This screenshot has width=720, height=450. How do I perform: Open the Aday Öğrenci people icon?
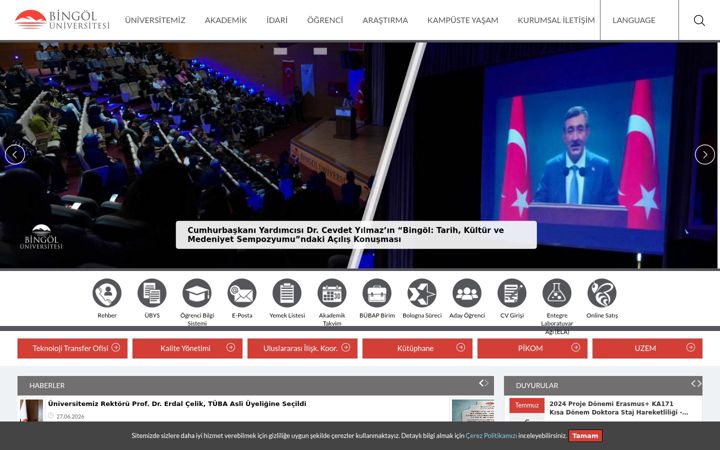pos(467,293)
